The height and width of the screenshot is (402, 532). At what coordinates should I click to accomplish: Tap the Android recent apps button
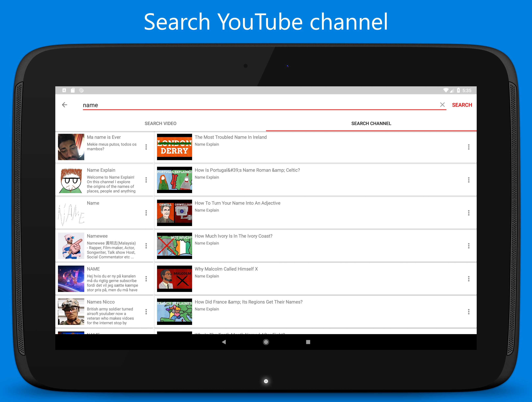coord(308,342)
